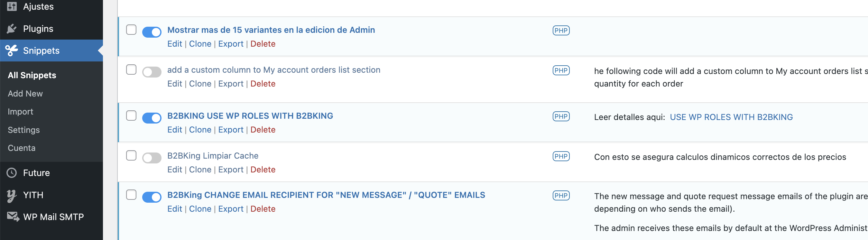Open Settings in Snippets submenu
Image resolution: width=868 pixels, height=240 pixels.
(24, 130)
